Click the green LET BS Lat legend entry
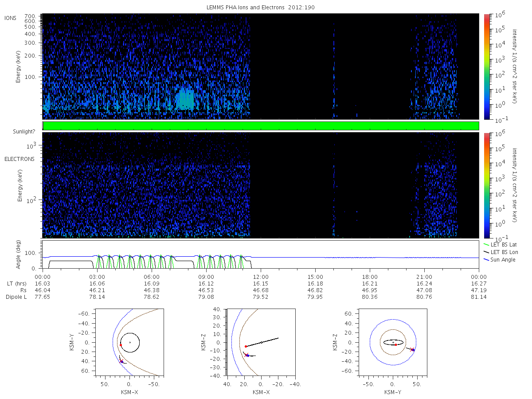 [501, 245]
